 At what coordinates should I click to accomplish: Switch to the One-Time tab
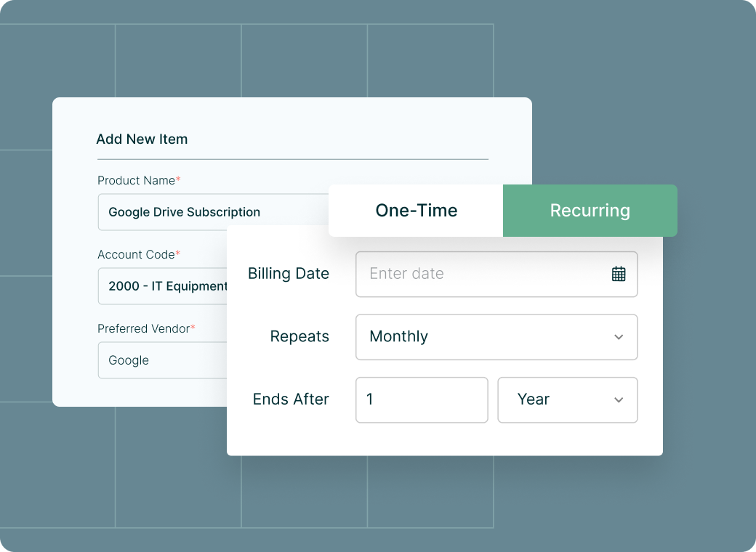click(416, 211)
